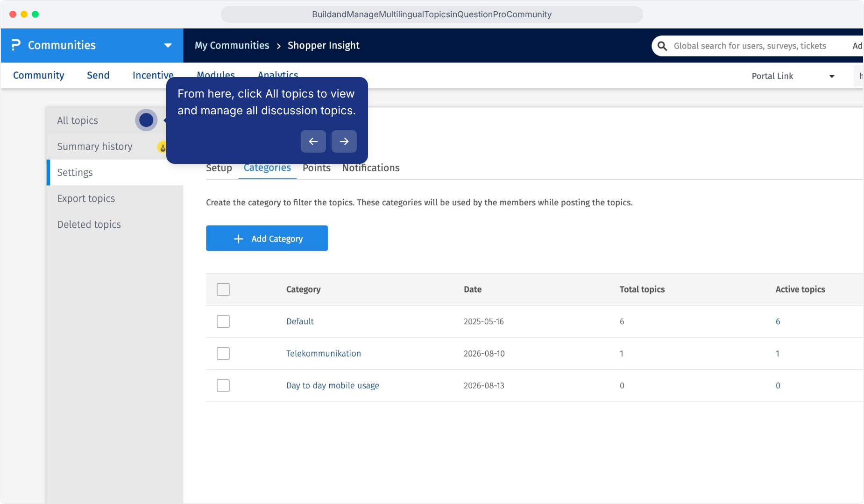Viewport: 864px width, 504px height.
Task: Go to previous tooltip step arrow
Action: (x=313, y=141)
